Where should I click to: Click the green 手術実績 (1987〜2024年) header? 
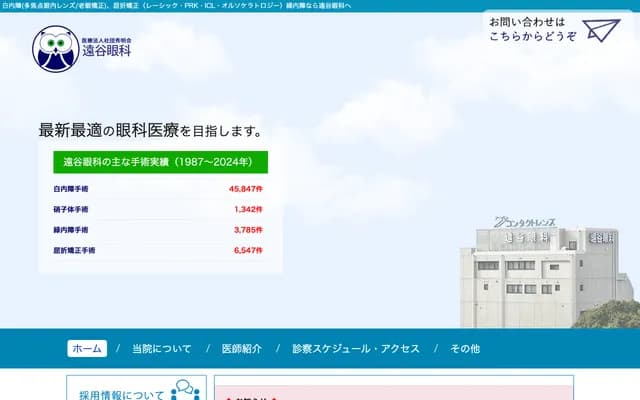point(160,162)
